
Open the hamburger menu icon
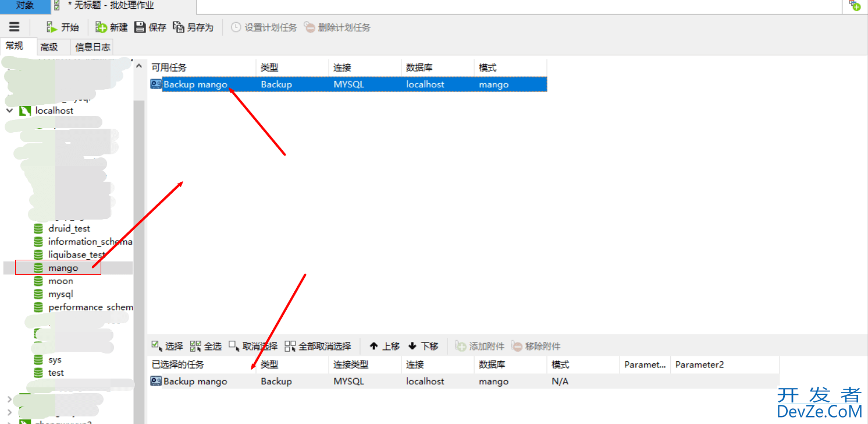click(14, 27)
